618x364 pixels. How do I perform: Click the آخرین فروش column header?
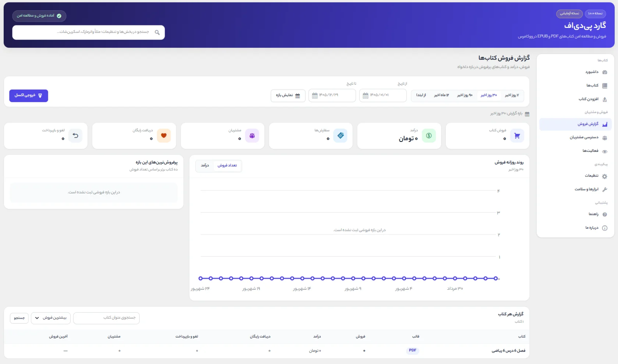pyautogui.click(x=58, y=337)
